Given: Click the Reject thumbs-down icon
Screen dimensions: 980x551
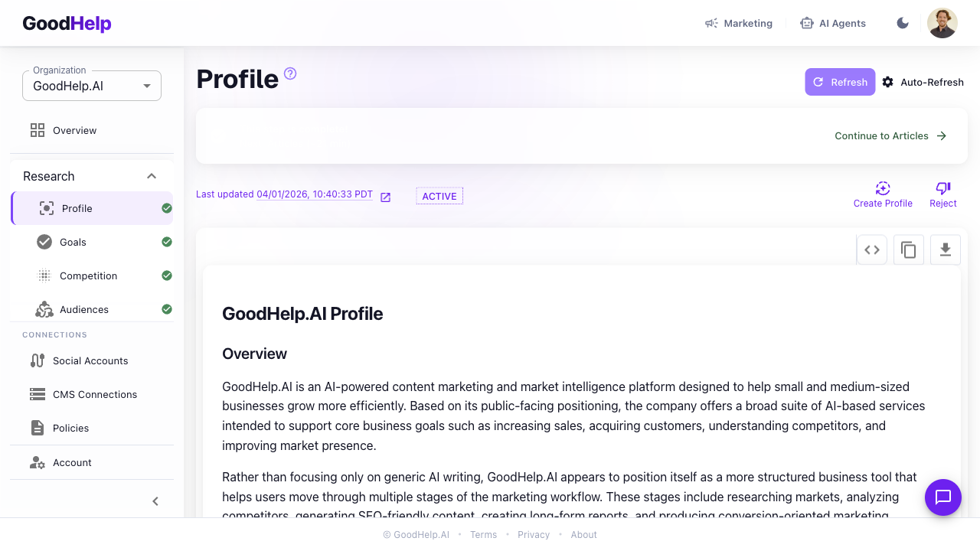Looking at the screenshot, I should (x=942, y=188).
